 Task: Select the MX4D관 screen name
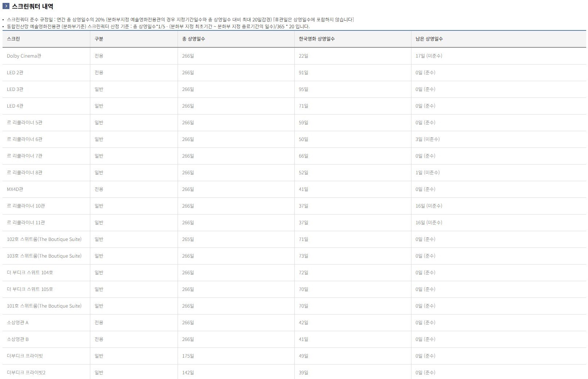click(x=15, y=189)
